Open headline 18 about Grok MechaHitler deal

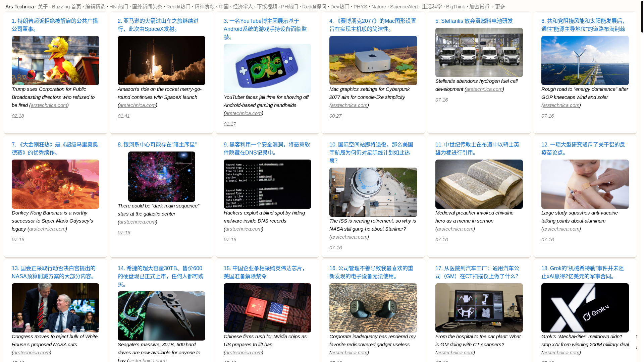pos(583,272)
